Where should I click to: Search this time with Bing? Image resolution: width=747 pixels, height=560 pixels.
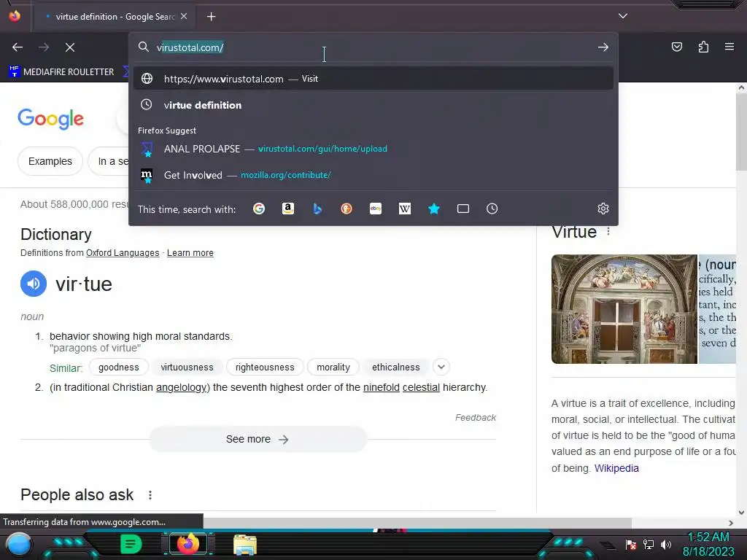[317, 209]
